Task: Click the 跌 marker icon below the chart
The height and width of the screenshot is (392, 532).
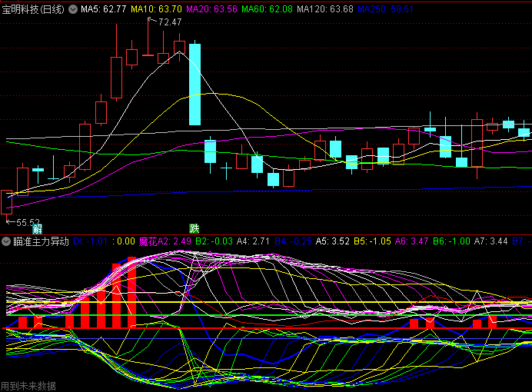Action: [x=194, y=228]
